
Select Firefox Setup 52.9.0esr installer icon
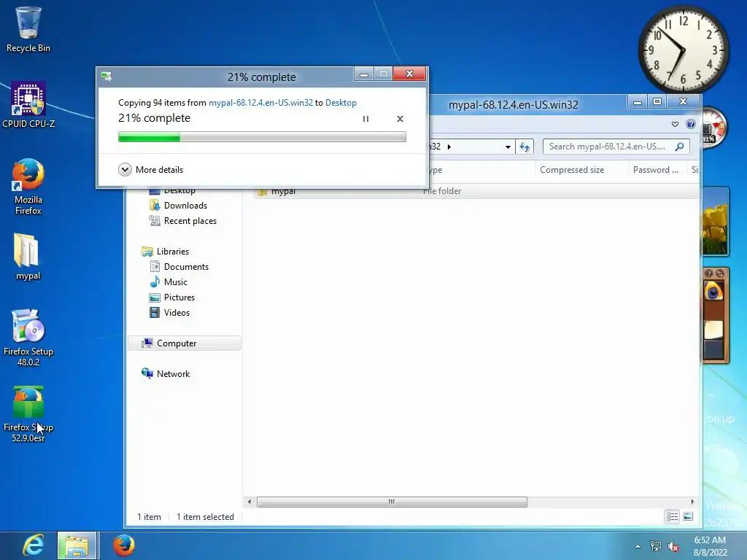click(28, 414)
